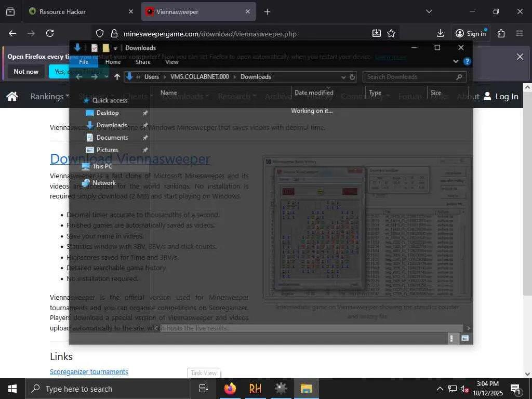Viewport: 532px width, 399px height.
Task: Open the View ribbon tab
Action: click(171, 62)
